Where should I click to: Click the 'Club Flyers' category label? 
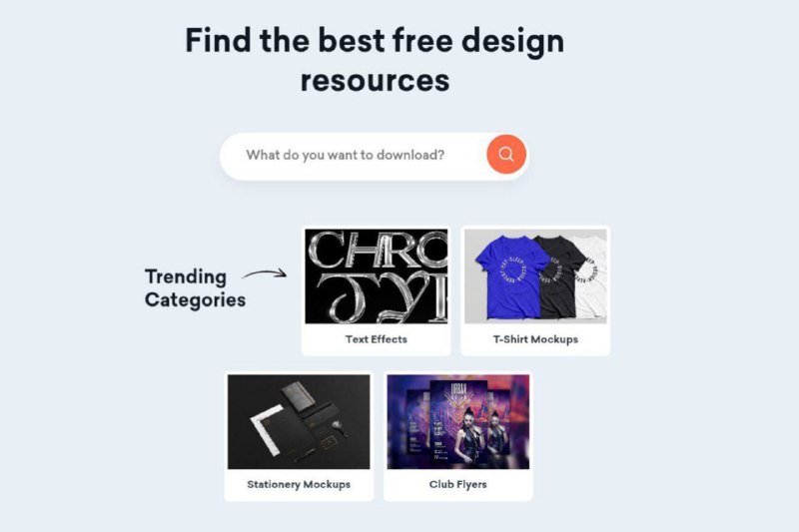(458, 484)
